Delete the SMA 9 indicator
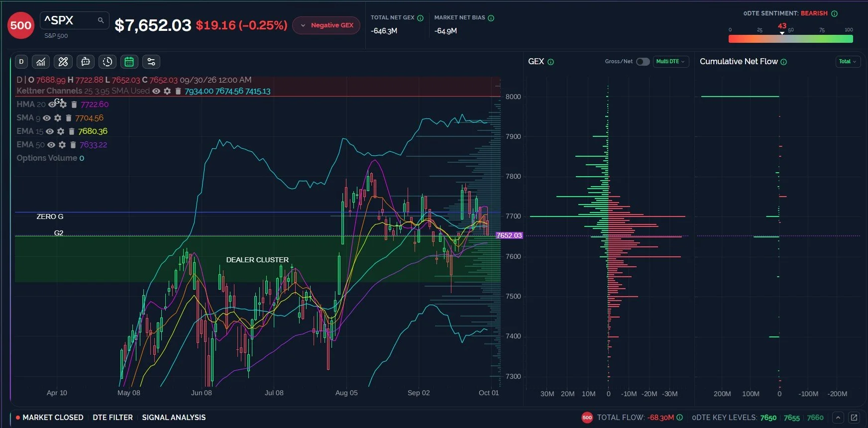The height and width of the screenshot is (428, 868). pos(69,118)
